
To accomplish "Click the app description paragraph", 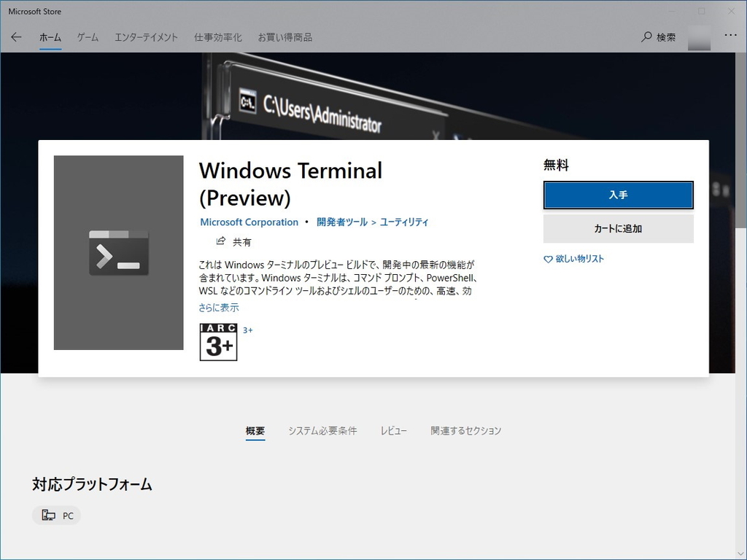I will click(x=338, y=278).
